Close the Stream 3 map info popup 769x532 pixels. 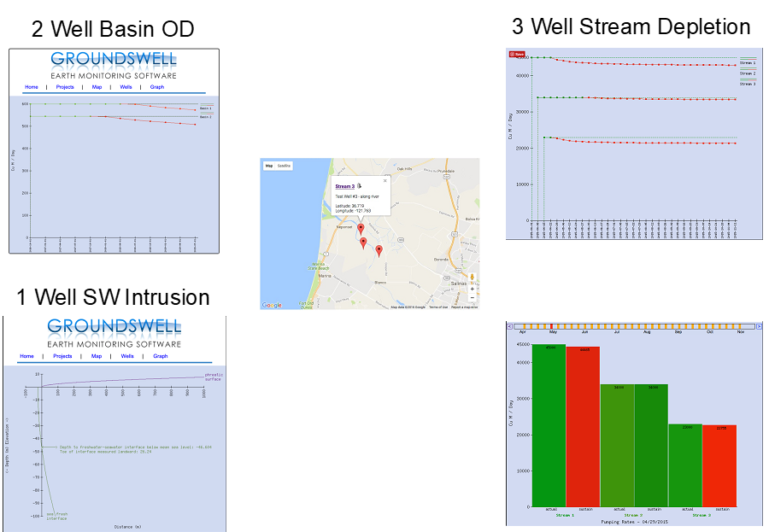click(384, 180)
